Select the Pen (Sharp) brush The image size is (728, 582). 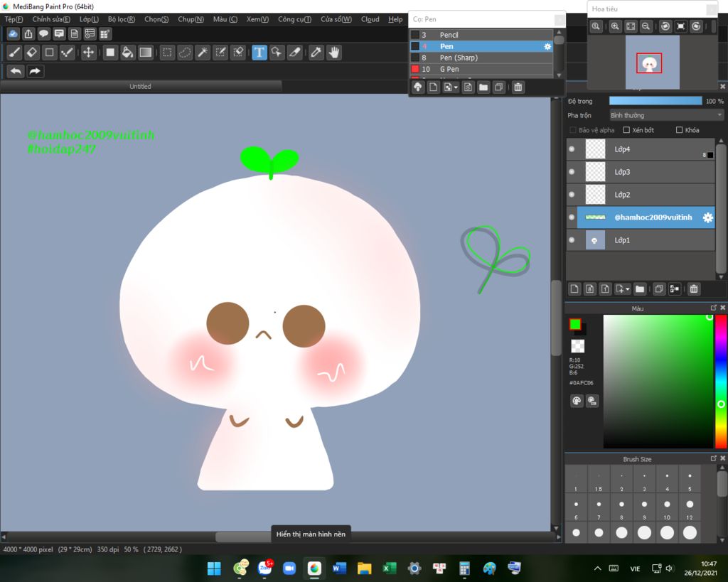pos(481,58)
